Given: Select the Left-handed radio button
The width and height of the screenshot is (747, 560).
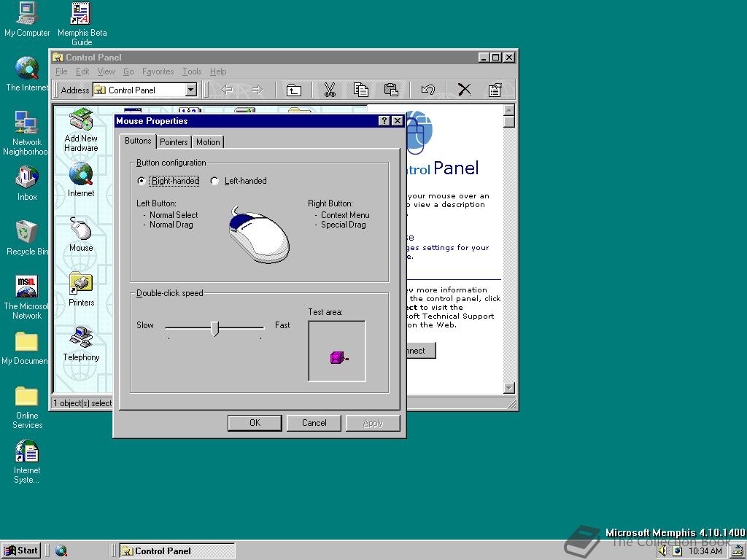Looking at the screenshot, I should tap(214, 181).
